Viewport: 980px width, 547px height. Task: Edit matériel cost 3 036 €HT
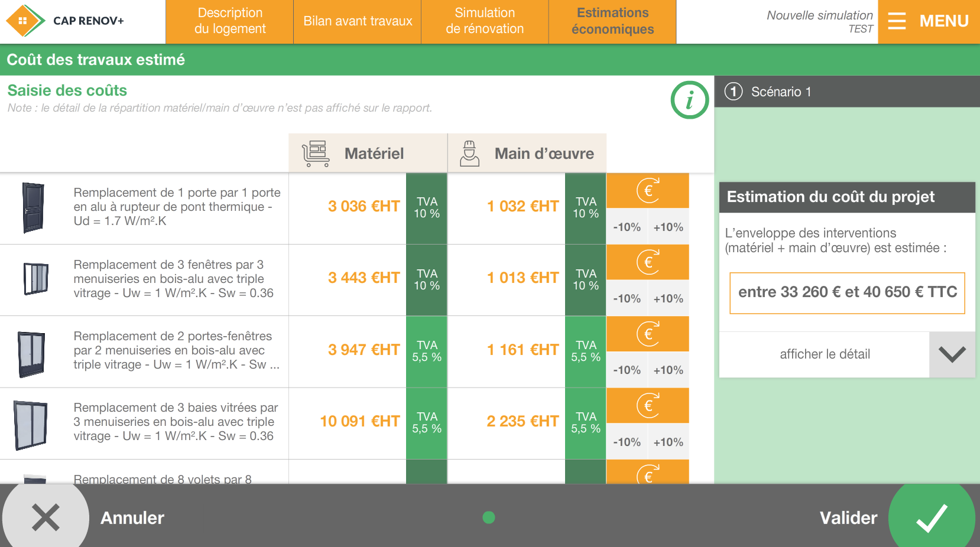pyautogui.click(x=364, y=206)
